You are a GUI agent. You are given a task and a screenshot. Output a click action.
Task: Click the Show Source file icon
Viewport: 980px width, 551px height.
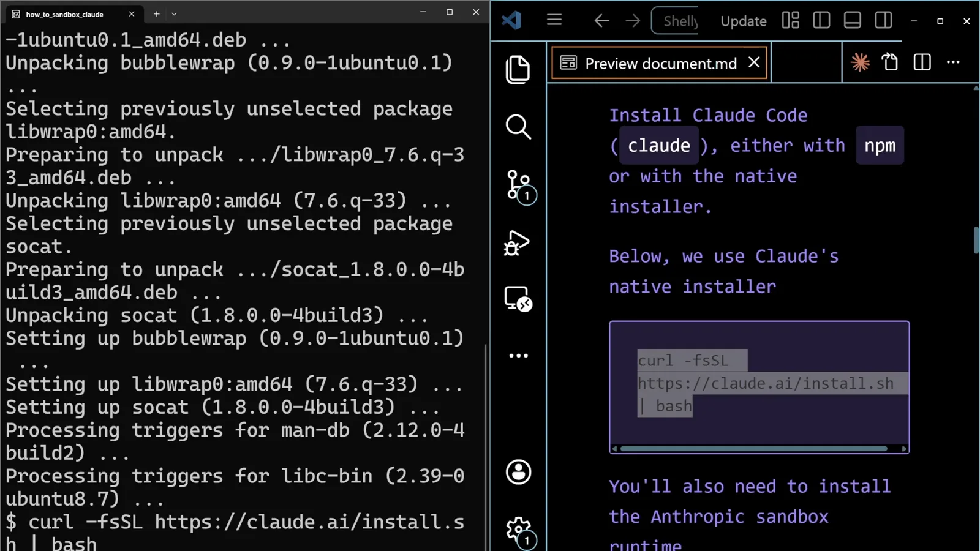[x=890, y=62]
